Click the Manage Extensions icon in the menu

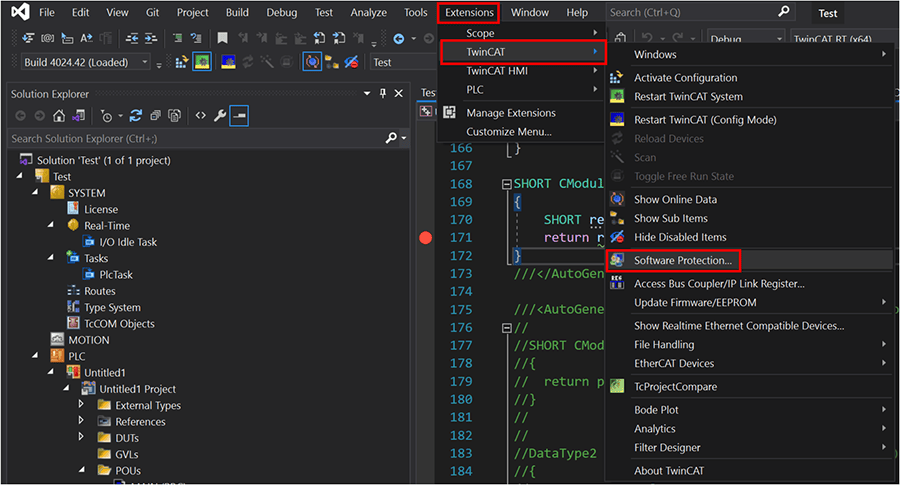point(449,112)
